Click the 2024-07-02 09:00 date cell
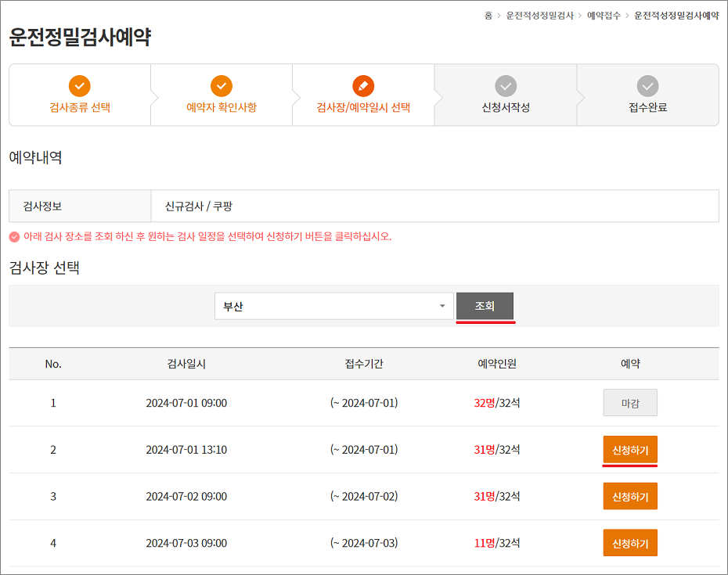 coord(186,496)
